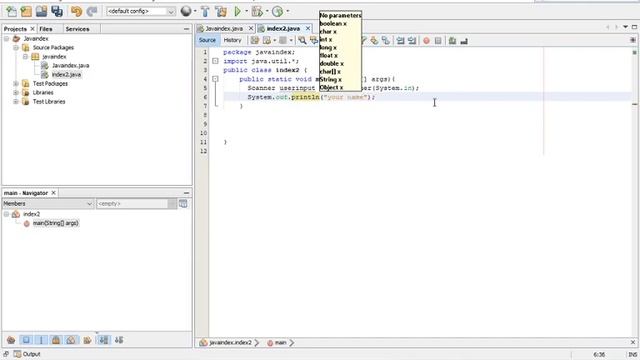Open the Debug Project dropdown arrow
This screenshot has height=360, width=640.
pos(267,11)
